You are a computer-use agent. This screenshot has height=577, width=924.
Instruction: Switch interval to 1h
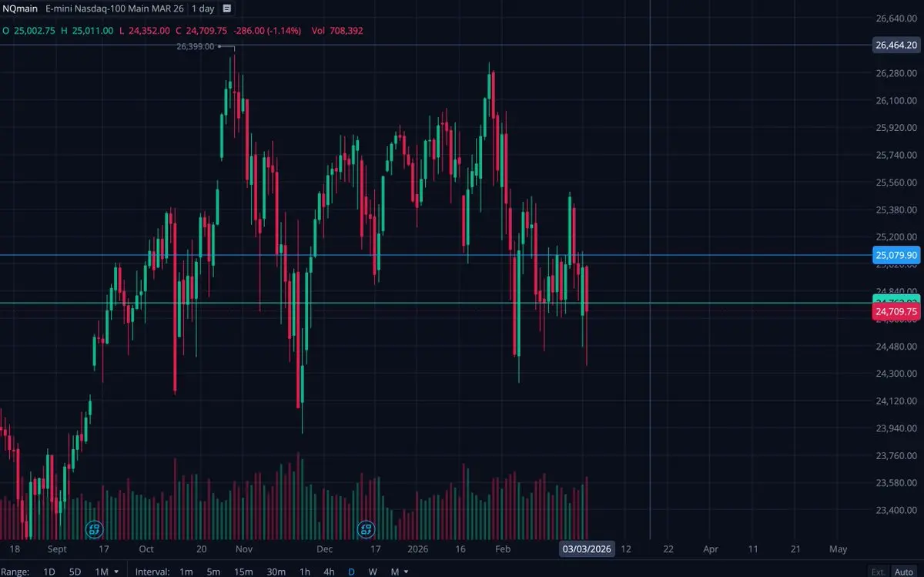tap(305, 572)
